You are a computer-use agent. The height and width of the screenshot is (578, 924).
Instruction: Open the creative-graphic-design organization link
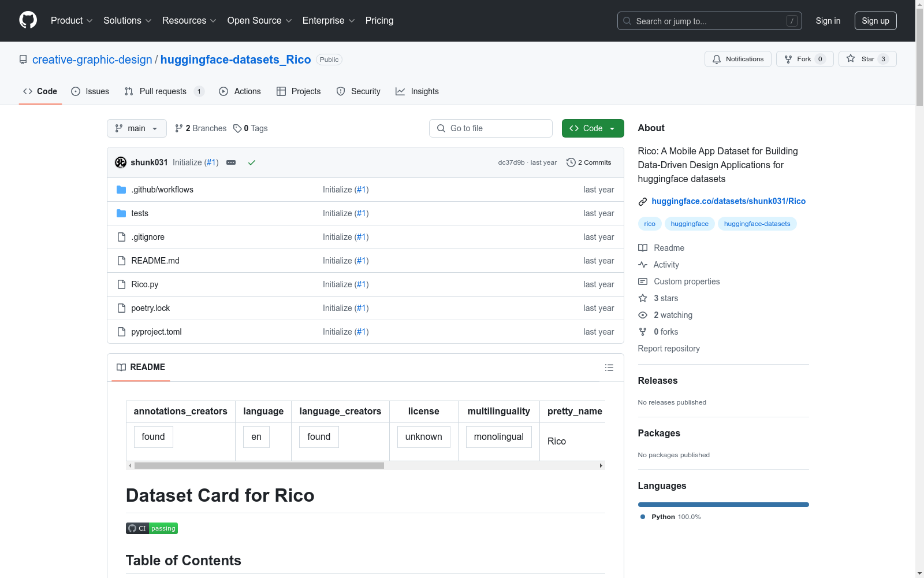coord(92,60)
